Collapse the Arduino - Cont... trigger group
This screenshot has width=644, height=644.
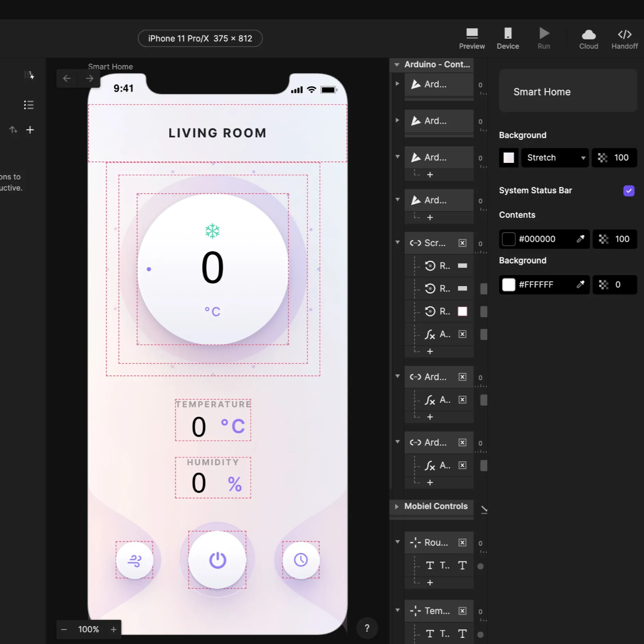point(396,64)
